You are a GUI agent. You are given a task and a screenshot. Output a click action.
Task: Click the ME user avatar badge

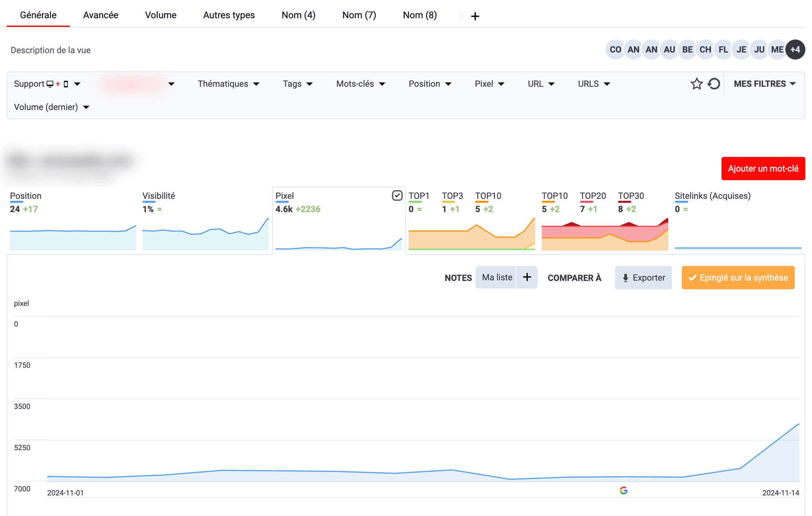tap(777, 50)
